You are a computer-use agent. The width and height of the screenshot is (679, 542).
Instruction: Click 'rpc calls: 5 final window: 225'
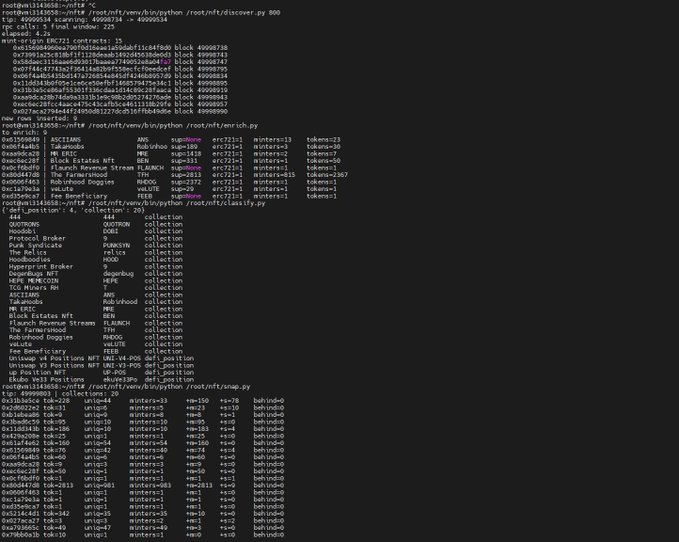(58, 26)
